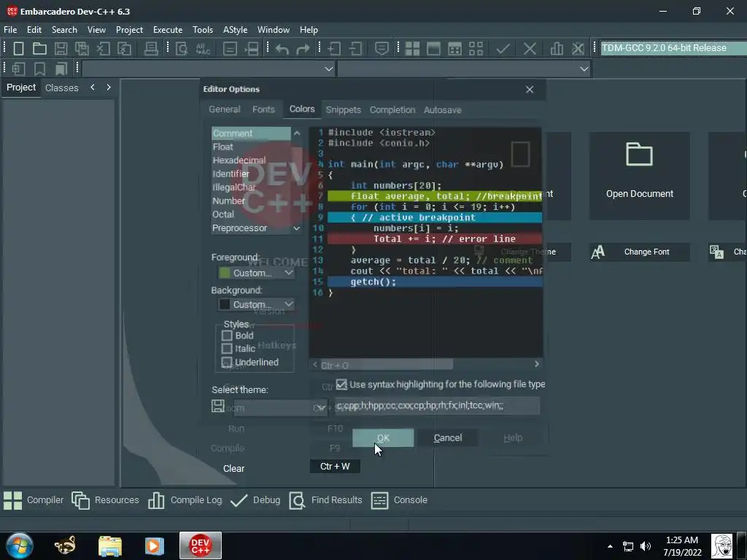Click the Compile four-squares toolbar icon
The image size is (747, 560).
(412, 49)
